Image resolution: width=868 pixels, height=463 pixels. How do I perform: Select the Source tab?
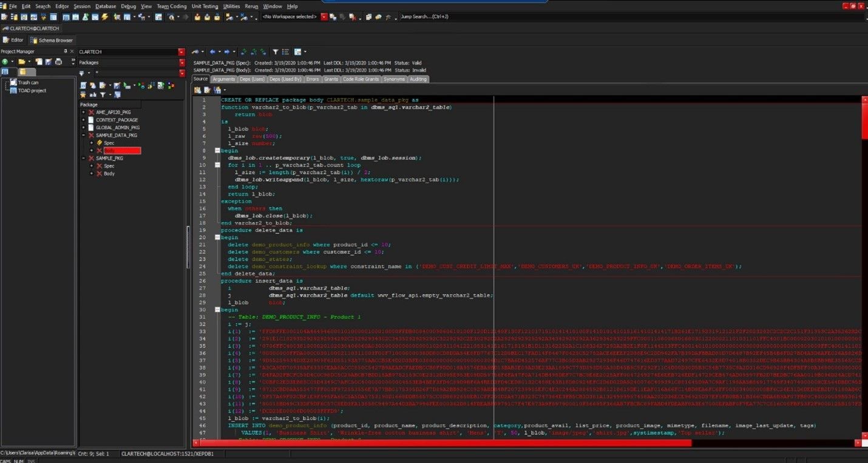coord(200,79)
